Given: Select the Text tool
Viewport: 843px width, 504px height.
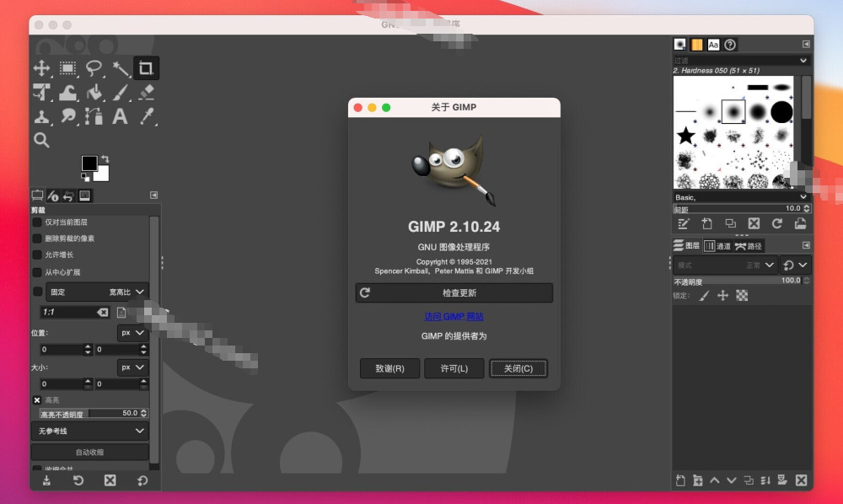Looking at the screenshot, I should [x=120, y=116].
